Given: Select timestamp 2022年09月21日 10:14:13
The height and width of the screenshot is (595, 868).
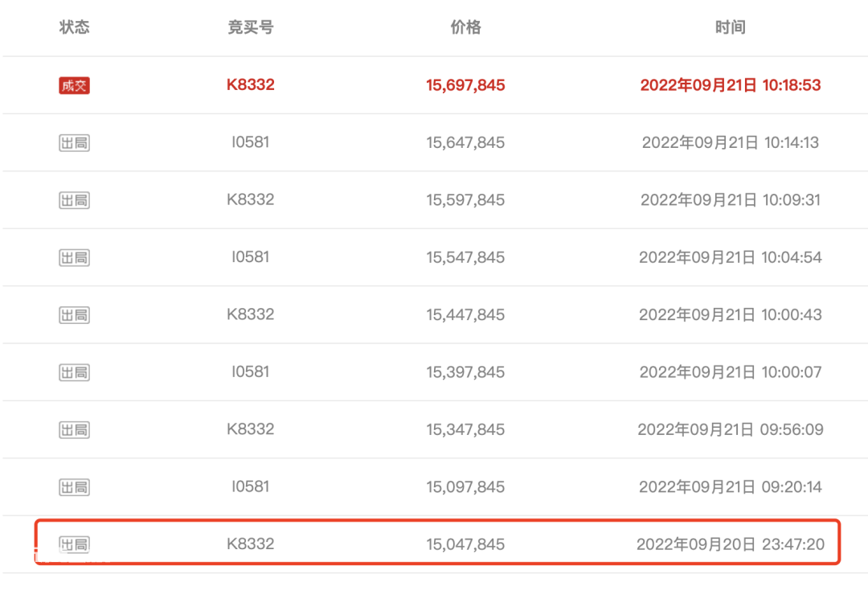Looking at the screenshot, I should coord(730,143).
